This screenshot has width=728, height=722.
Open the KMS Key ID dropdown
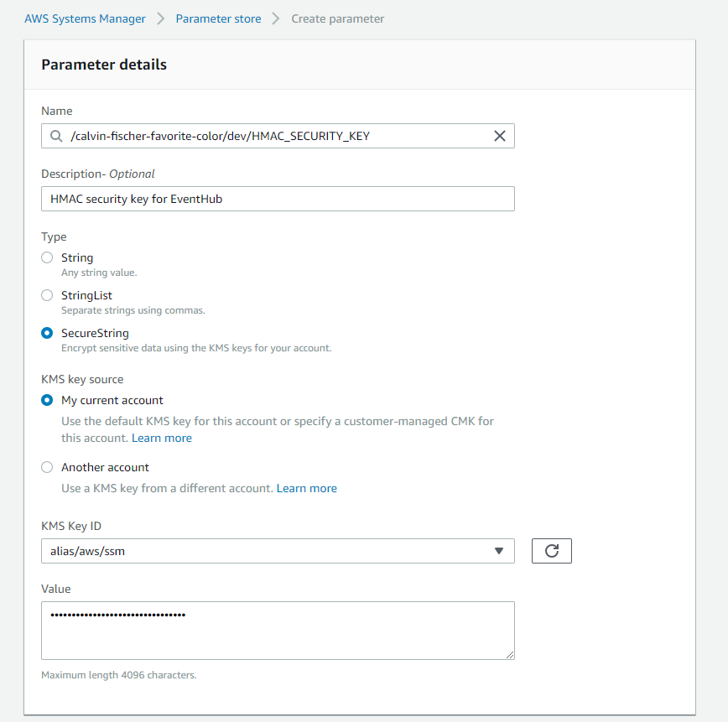pos(278,551)
